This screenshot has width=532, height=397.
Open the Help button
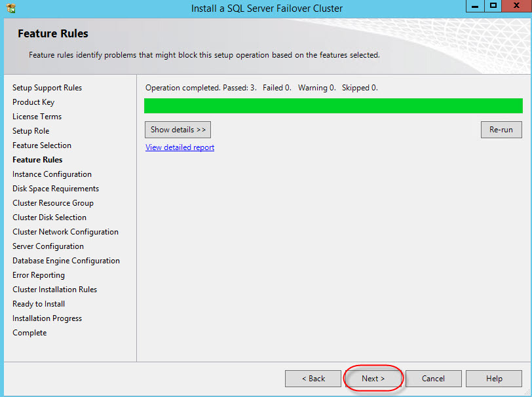pyautogui.click(x=493, y=379)
